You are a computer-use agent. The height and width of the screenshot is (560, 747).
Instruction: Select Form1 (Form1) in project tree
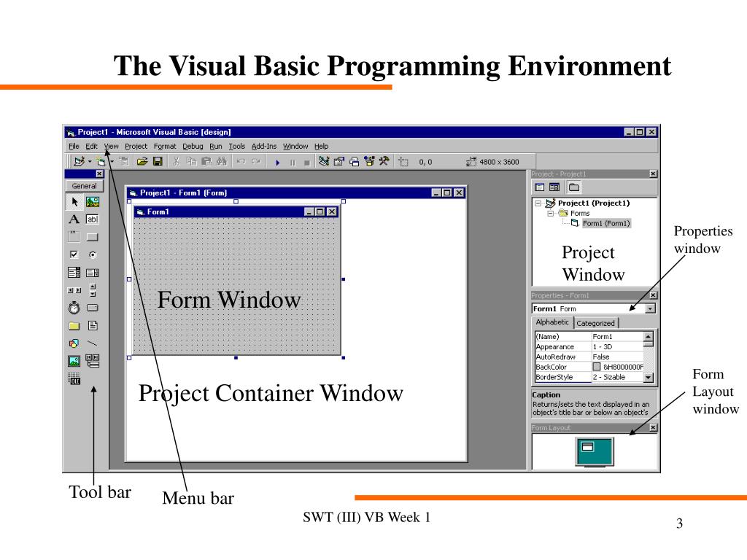coord(606,223)
